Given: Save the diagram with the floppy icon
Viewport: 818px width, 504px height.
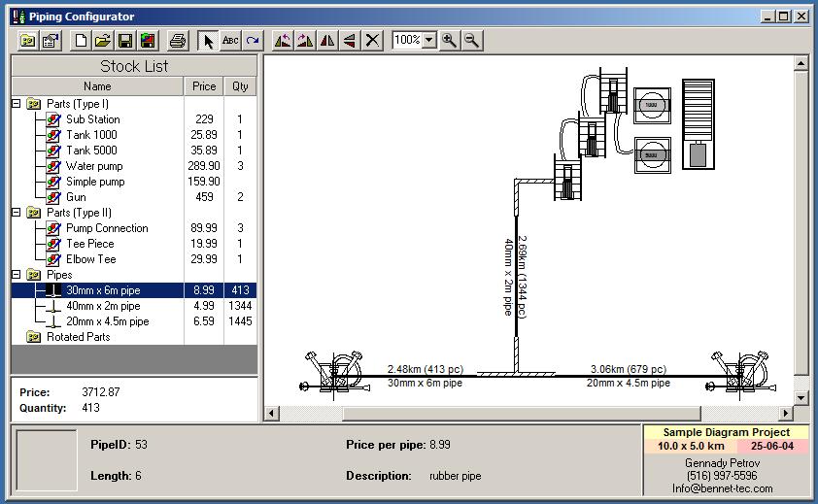Looking at the screenshot, I should pos(125,40).
